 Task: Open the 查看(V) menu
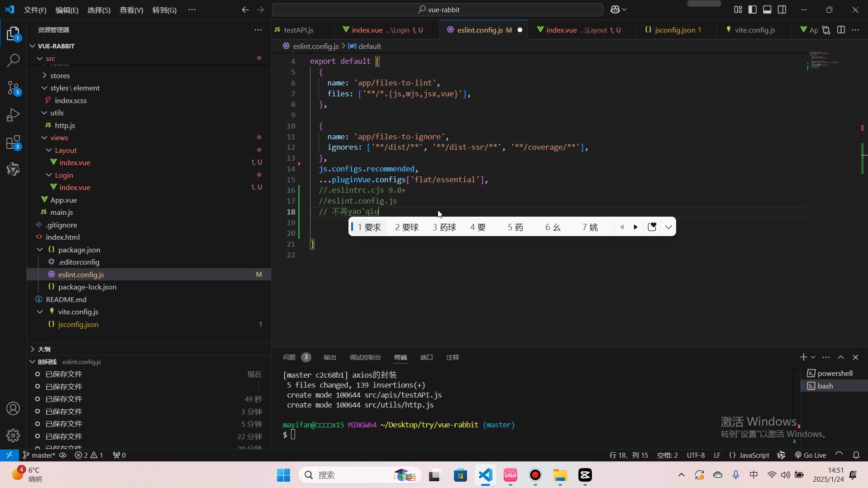pyautogui.click(x=131, y=10)
